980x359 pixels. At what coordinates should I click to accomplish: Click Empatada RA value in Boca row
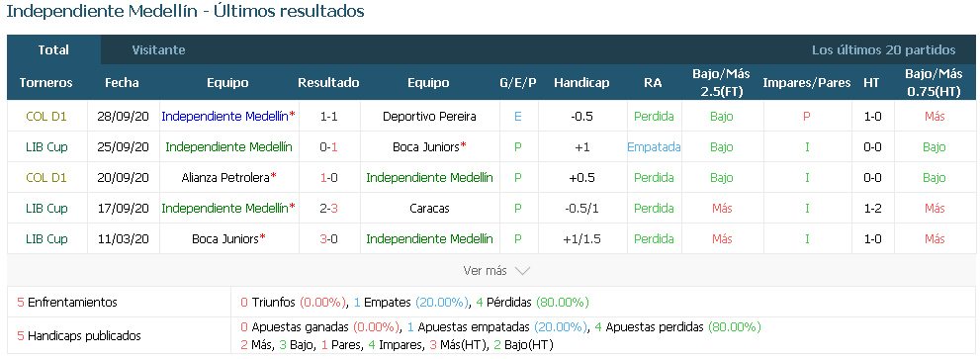(x=654, y=147)
